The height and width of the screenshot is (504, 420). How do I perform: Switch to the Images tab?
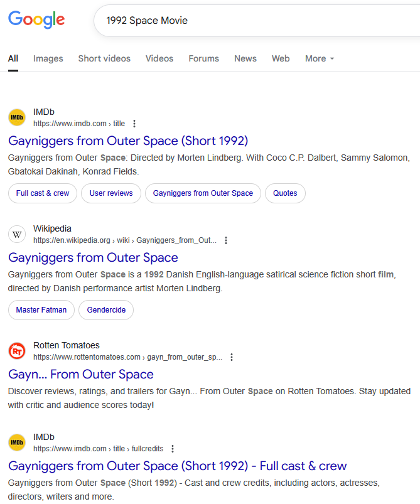point(48,58)
